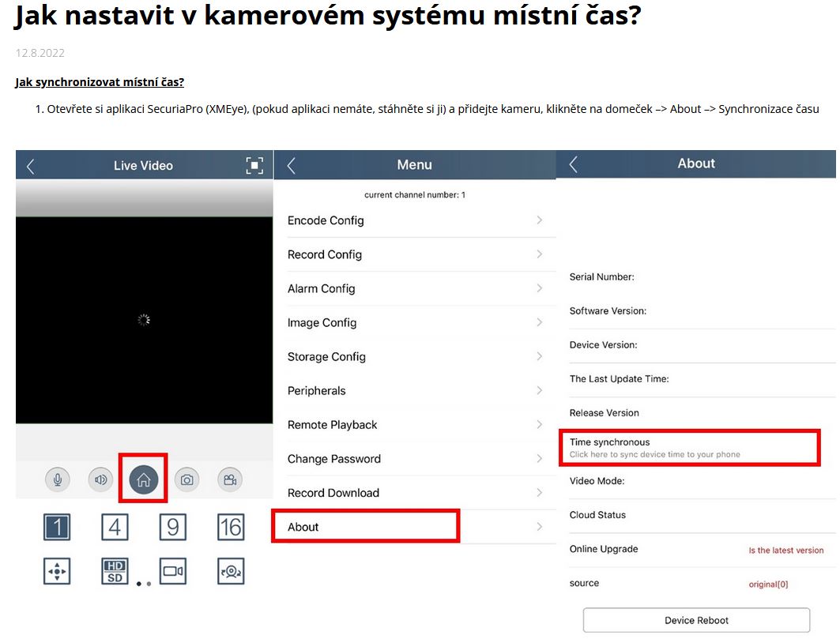Screen dimensions: 840x639
Task: Select the PTZ directional pad icon
Action: click(57, 571)
